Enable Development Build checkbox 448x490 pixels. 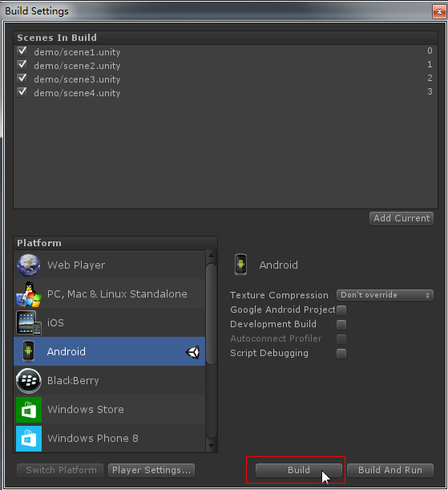pos(341,324)
